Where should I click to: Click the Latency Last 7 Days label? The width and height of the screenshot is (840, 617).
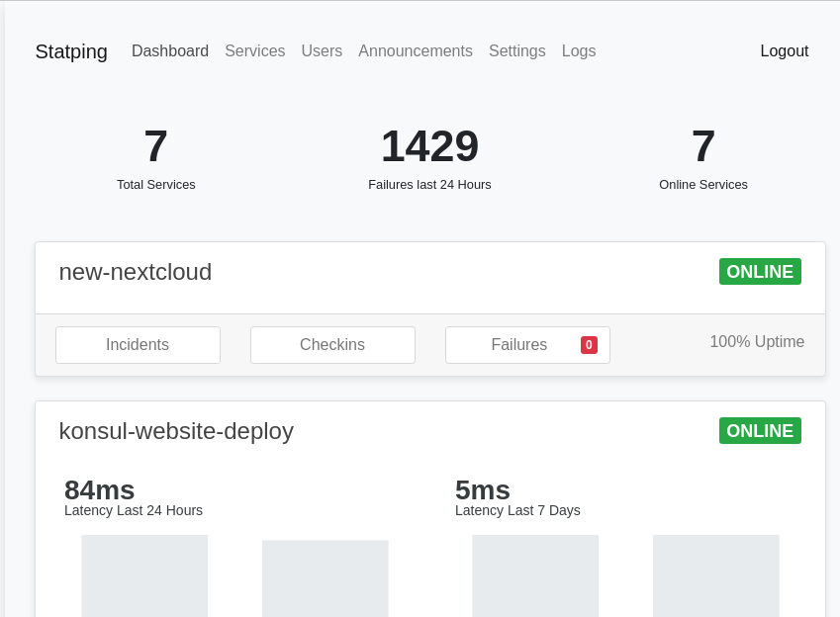point(517,510)
